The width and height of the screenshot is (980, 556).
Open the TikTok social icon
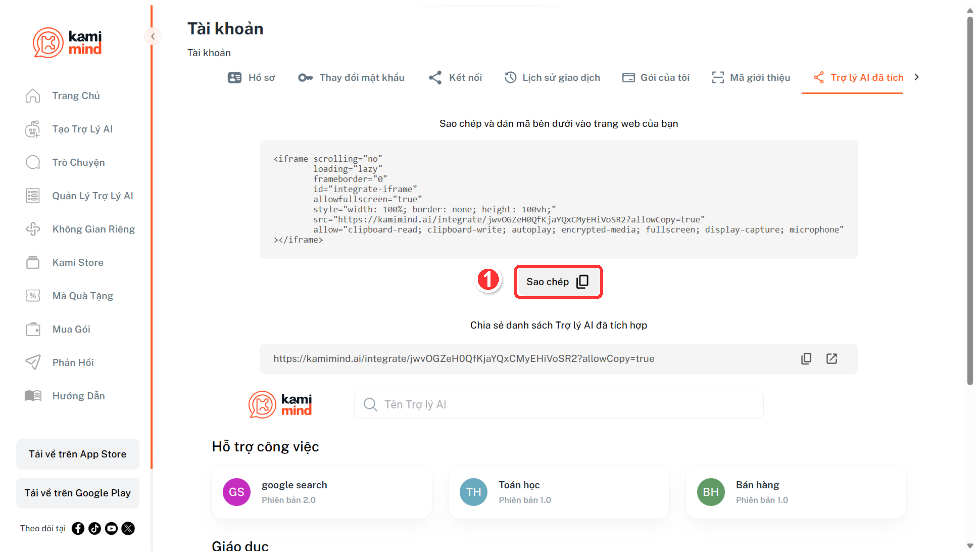[x=95, y=528]
